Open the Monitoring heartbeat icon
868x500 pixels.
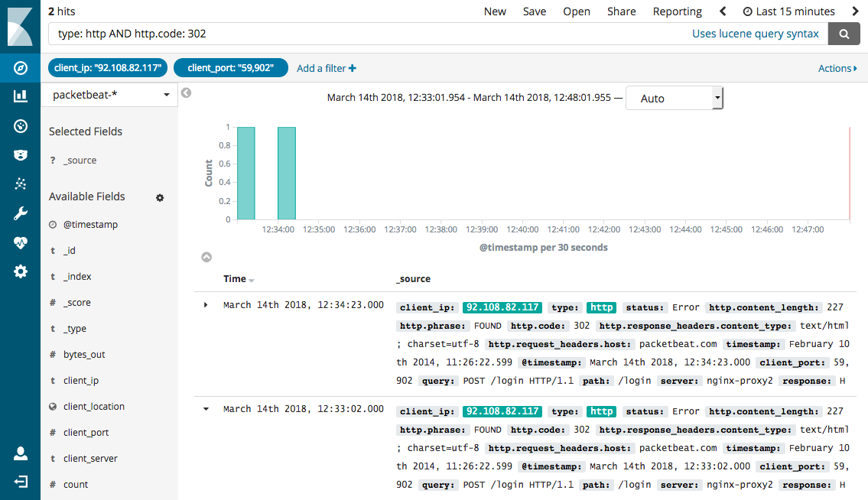pyautogui.click(x=20, y=242)
